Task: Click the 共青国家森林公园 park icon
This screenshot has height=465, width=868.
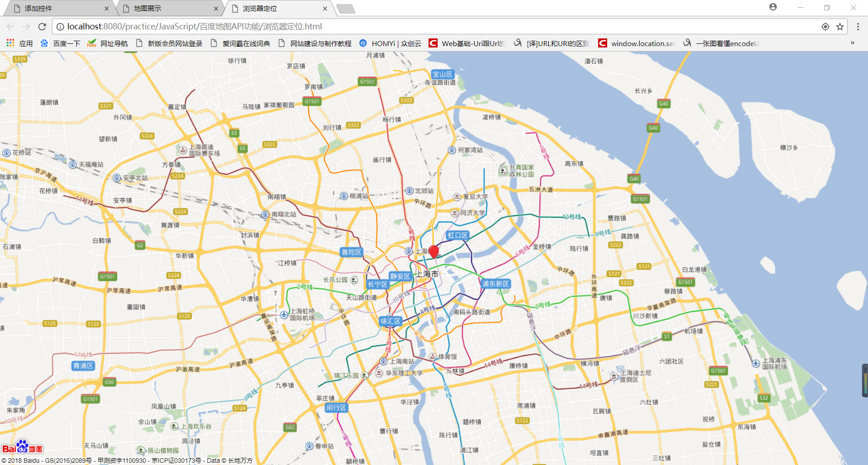Action: tap(503, 171)
